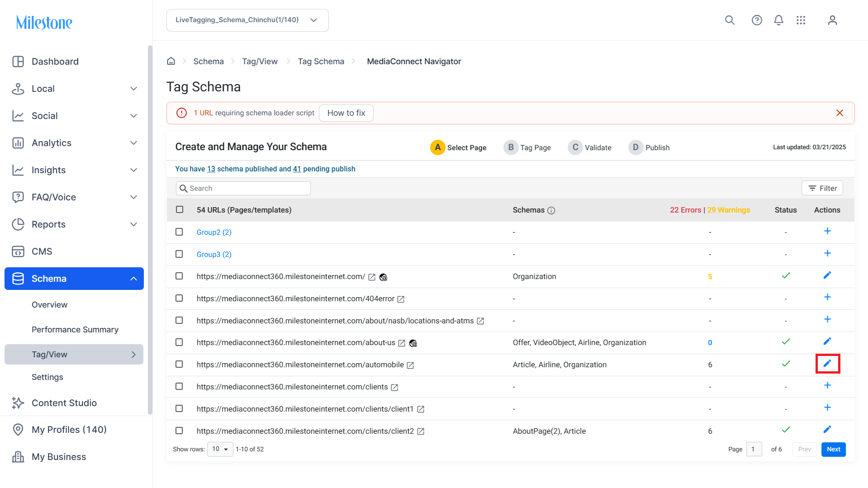Open homepage URL in new tab icon
The width and height of the screenshot is (868, 488).
tap(372, 277)
